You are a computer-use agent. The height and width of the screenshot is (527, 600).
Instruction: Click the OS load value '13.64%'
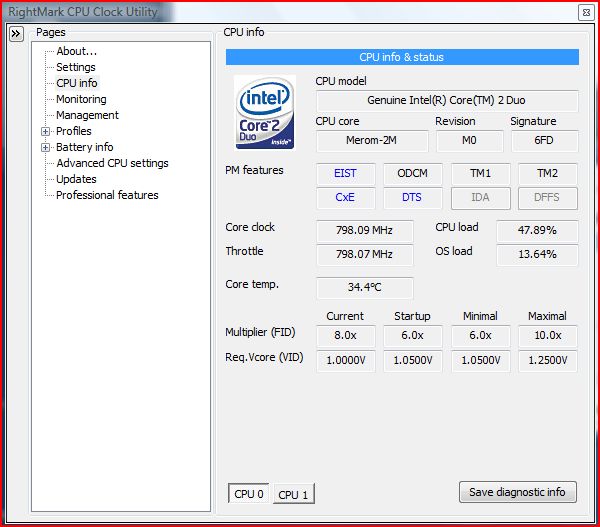coord(537,255)
